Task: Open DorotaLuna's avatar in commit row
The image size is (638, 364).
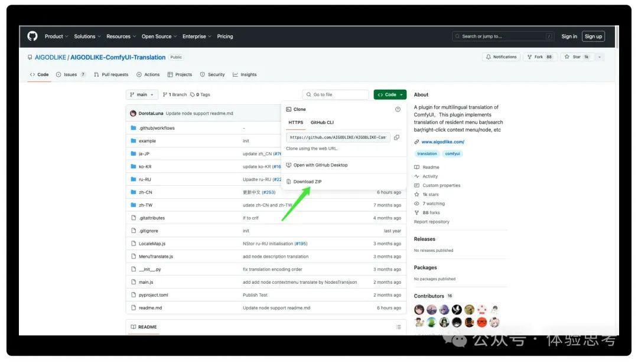Action: pos(133,113)
